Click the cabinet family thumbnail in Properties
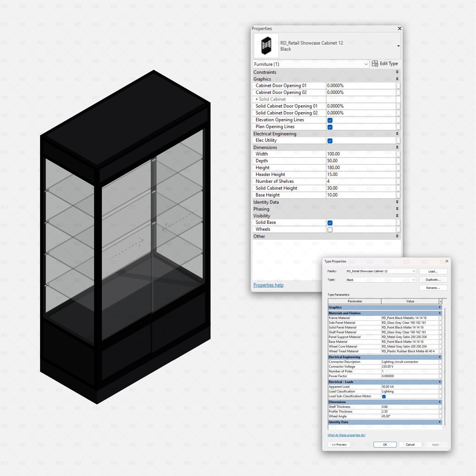The image size is (476, 476). pyautogui.click(x=266, y=46)
